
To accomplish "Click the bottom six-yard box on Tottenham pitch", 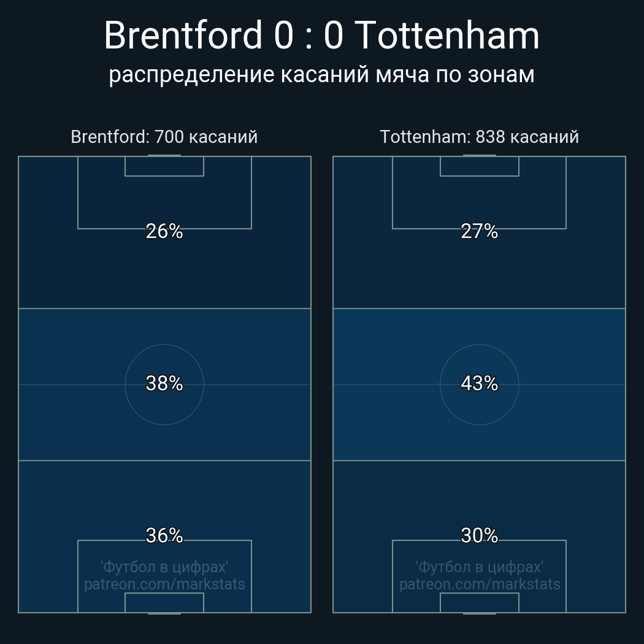I will coord(480,603).
